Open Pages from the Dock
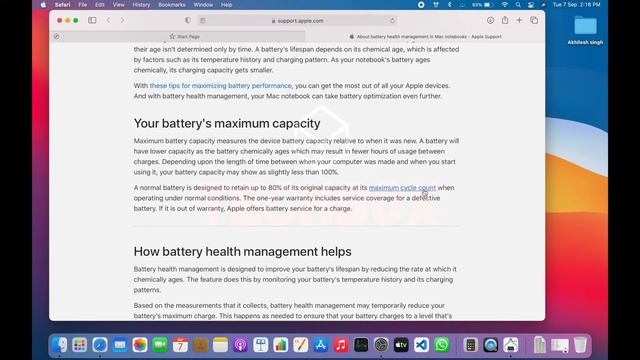Image resolution: width=640 pixels, height=360 pixels. [x=301, y=345]
